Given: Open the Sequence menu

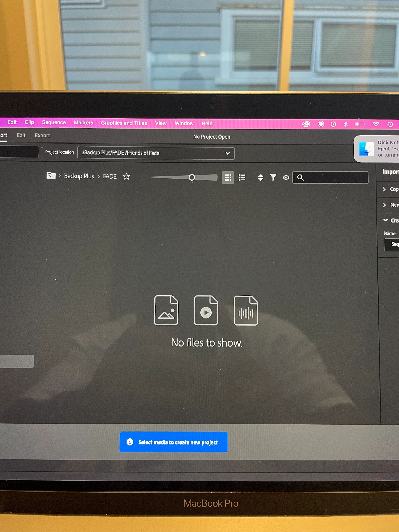Looking at the screenshot, I should 54,122.
